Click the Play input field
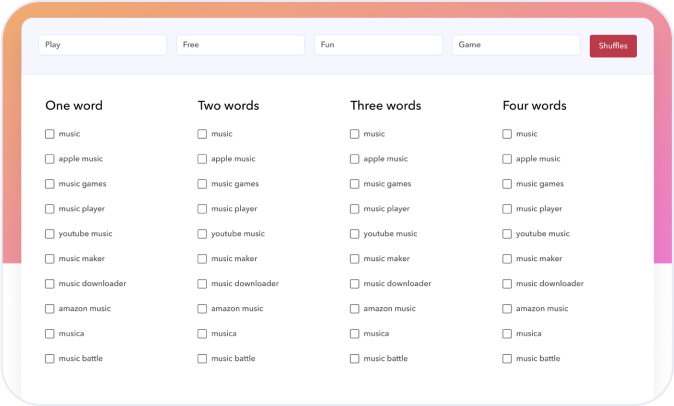 click(x=102, y=45)
